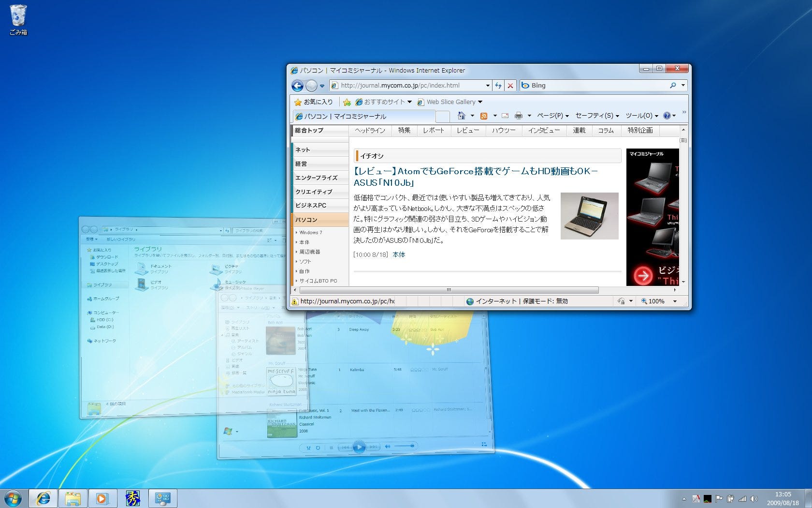Click Internet Explorer taskbar icon
The width and height of the screenshot is (812, 508).
(x=43, y=498)
